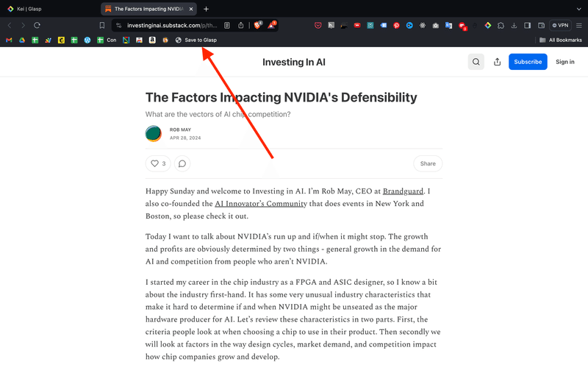Click the Save to Glasp bookmarklet
Image resolution: width=588 pixels, height=368 pixels.
coord(196,40)
